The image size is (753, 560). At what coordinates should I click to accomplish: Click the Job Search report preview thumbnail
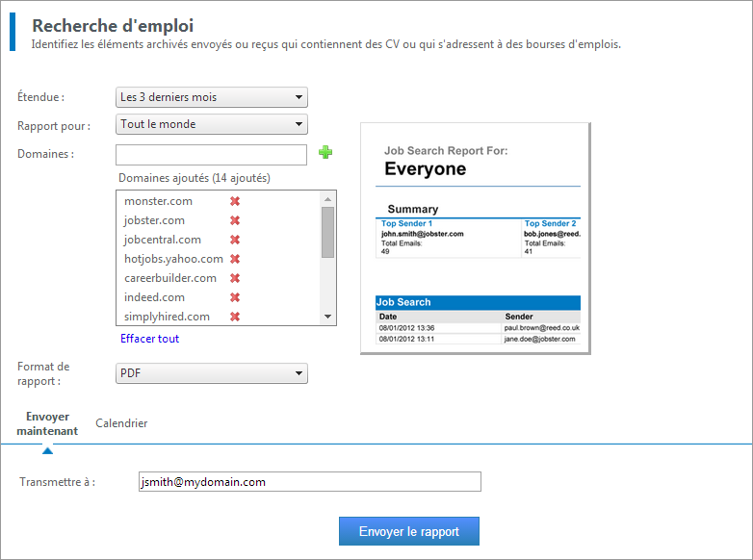(x=476, y=239)
